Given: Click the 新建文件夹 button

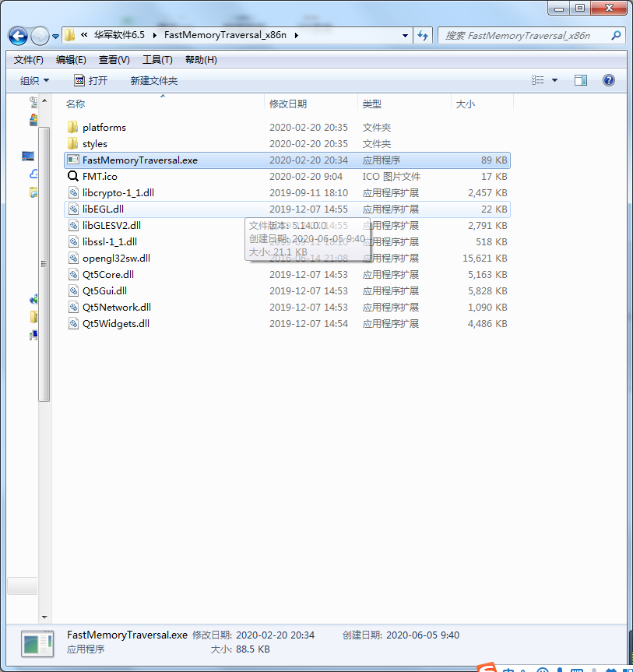Looking at the screenshot, I should pyautogui.click(x=154, y=80).
